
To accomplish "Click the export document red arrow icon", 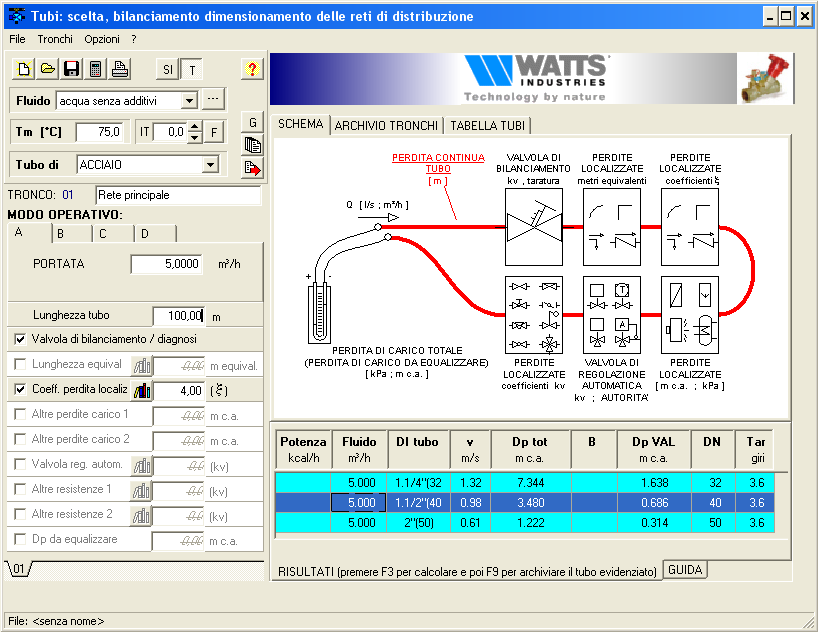I will [x=252, y=168].
